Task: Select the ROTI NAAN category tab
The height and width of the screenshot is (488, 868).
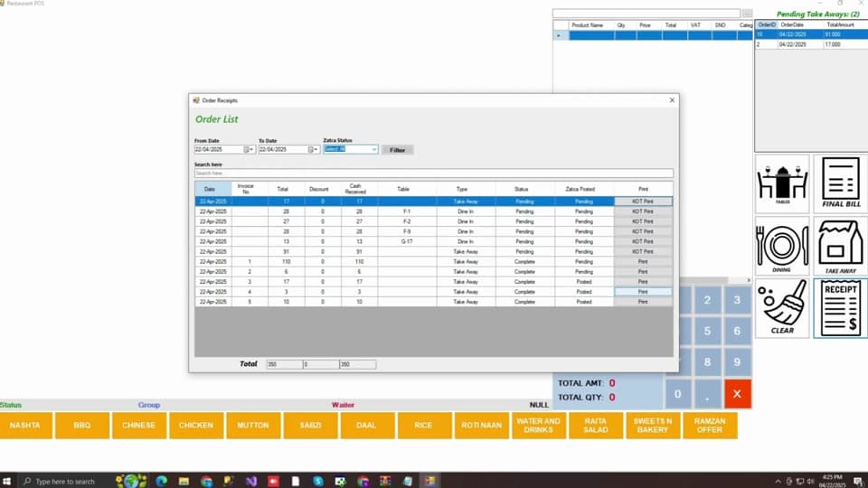Action: [x=481, y=425]
